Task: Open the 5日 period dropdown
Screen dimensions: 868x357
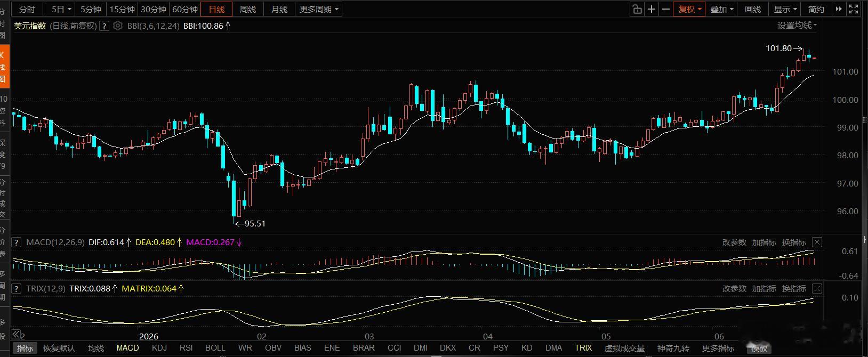Action: point(62,9)
